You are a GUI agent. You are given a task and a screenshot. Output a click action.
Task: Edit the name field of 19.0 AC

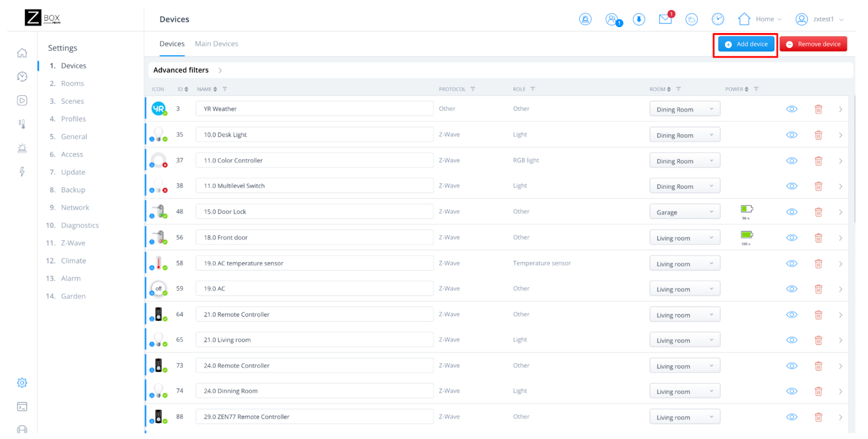point(315,289)
